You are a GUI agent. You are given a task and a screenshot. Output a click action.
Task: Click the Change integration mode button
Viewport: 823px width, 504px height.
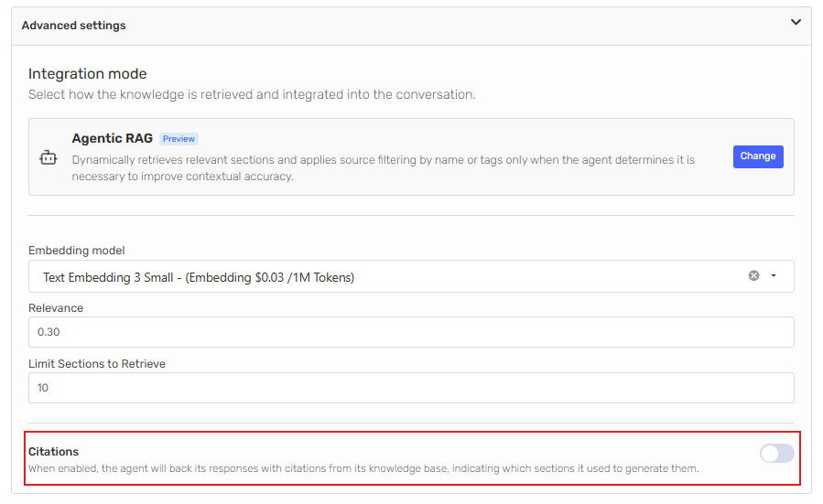coord(758,156)
